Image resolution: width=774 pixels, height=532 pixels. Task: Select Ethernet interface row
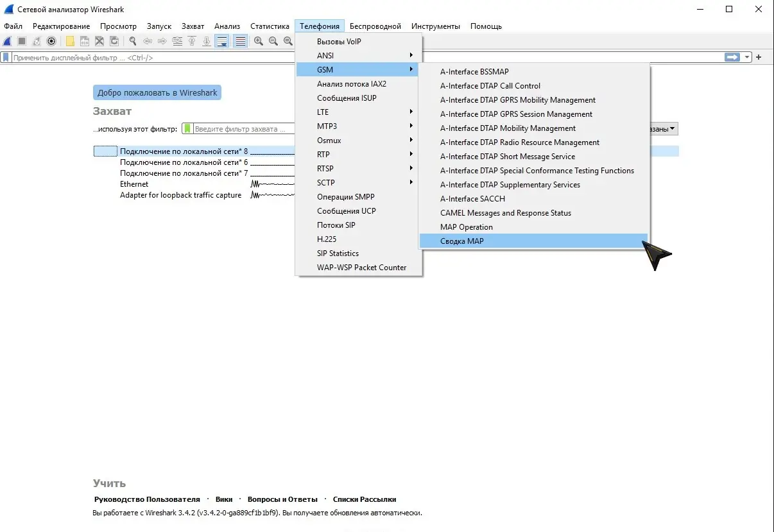tap(134, 184)
